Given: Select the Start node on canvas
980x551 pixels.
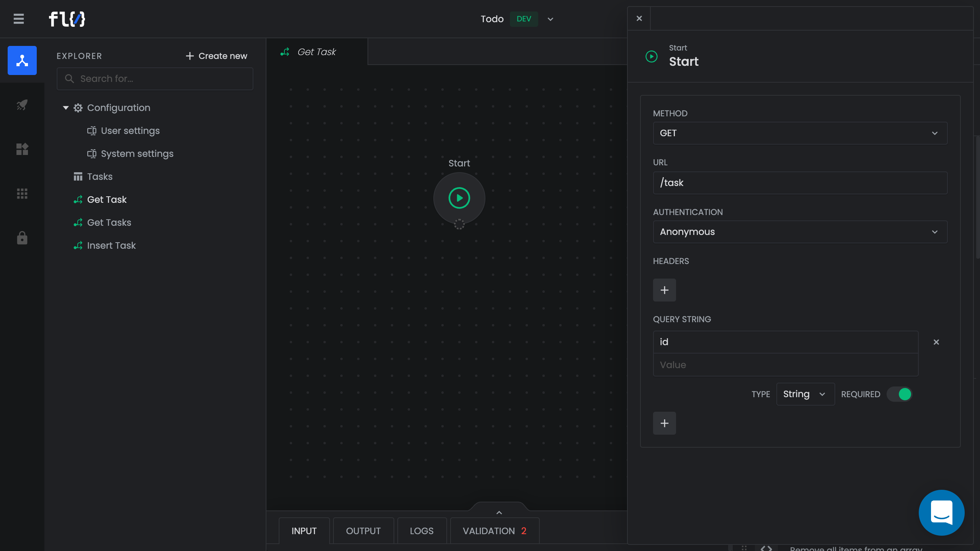Looking at the screenshot, I should pos(459,198).
